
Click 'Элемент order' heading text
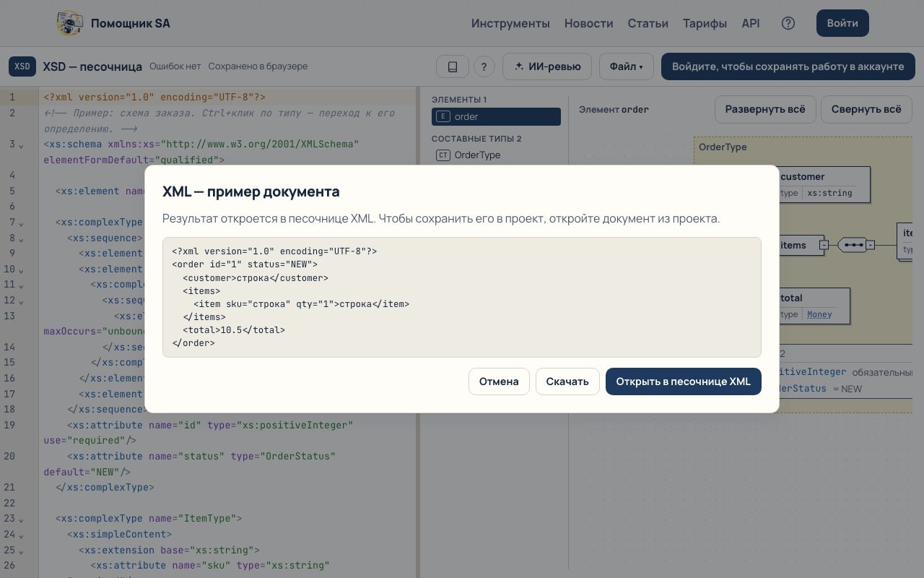(x=614, y=110)
